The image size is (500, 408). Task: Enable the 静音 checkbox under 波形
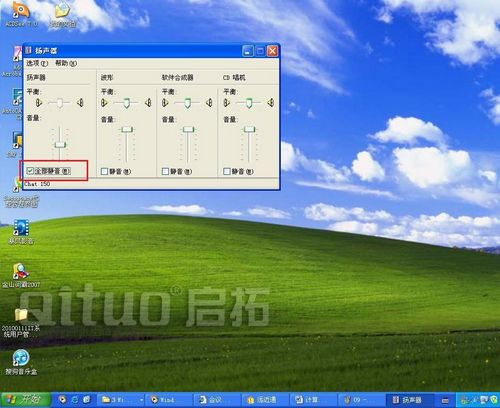(104, 171)
